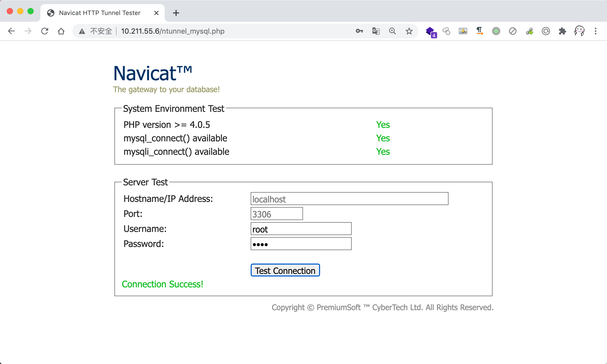Click the not secure warning icon
The image size is (607, 364).
(x=82, y=31)
